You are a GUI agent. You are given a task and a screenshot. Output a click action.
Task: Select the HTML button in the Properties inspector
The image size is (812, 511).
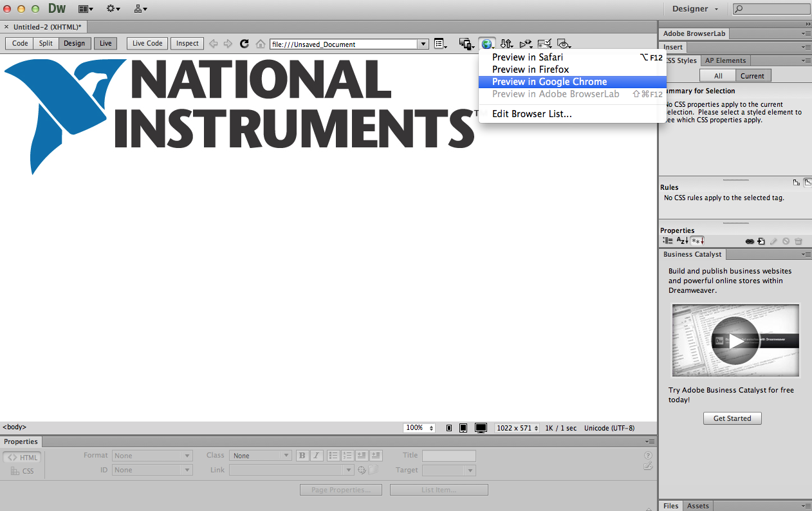pos(23,458)
